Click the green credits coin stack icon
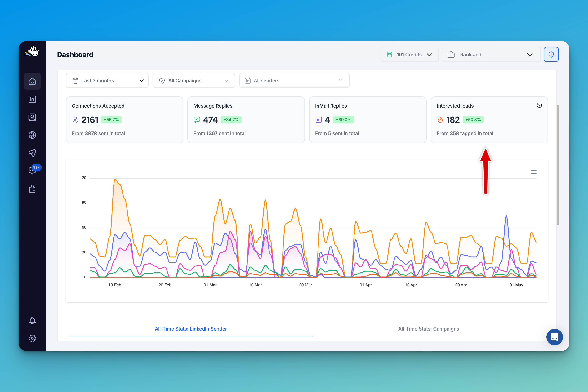Screen dimensions: 588x392 (x=390, y=55)
